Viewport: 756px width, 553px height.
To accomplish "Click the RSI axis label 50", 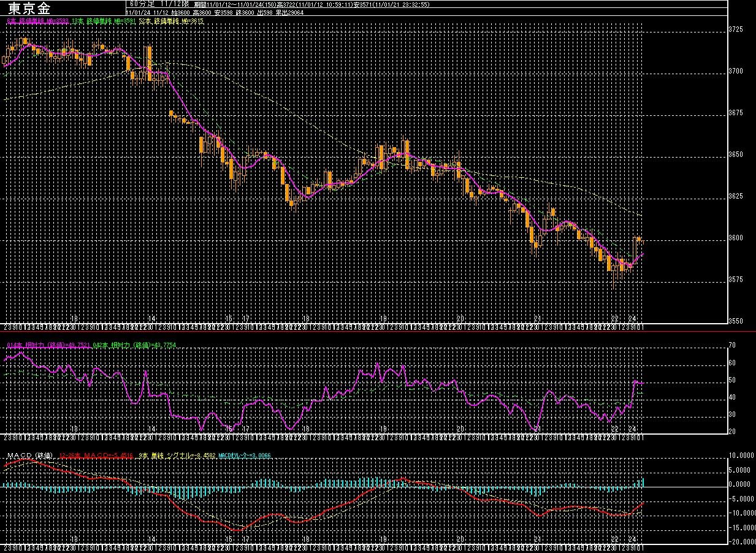I will (731, 380).
